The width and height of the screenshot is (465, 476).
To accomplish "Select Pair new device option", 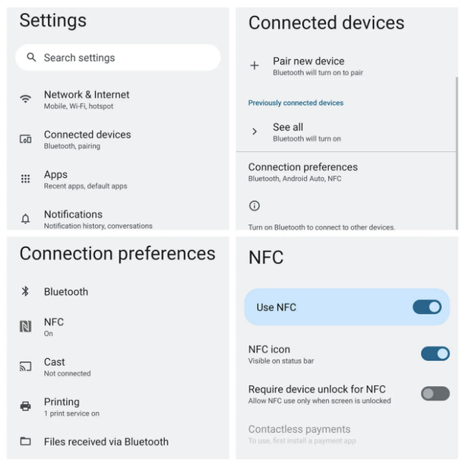I will (x=346, y=66).
